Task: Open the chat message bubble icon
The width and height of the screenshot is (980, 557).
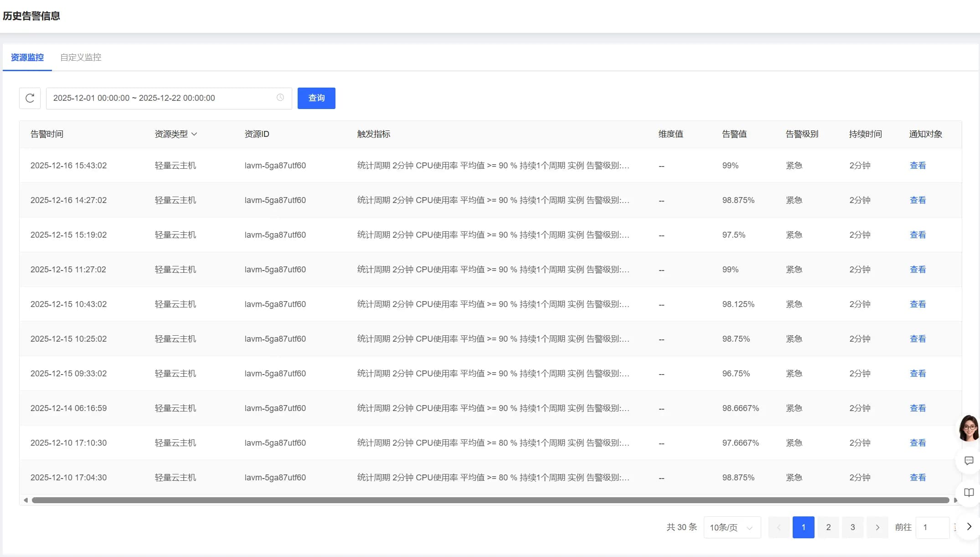Action: 969,461
